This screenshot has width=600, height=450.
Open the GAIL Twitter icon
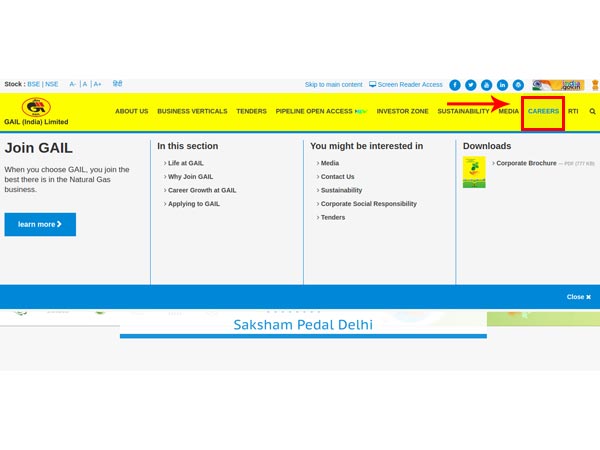pyautogui.click(x=471, y=85)
